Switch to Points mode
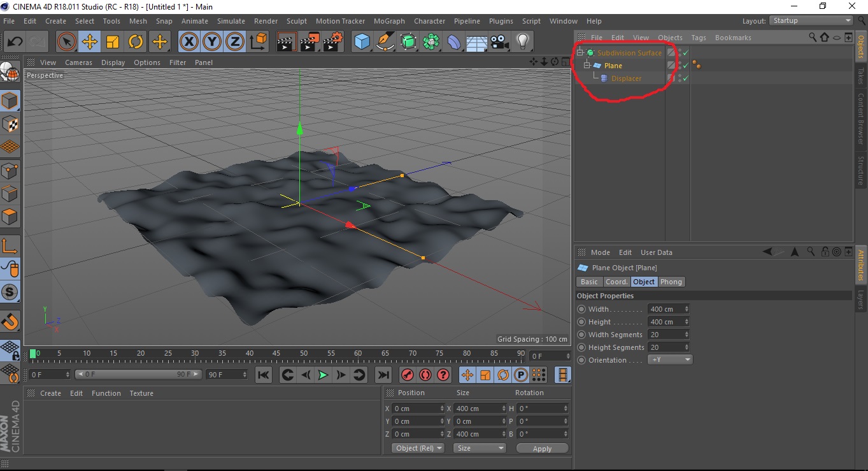The width and height of the screenshot is (868, 471). (x=10, y=170)
